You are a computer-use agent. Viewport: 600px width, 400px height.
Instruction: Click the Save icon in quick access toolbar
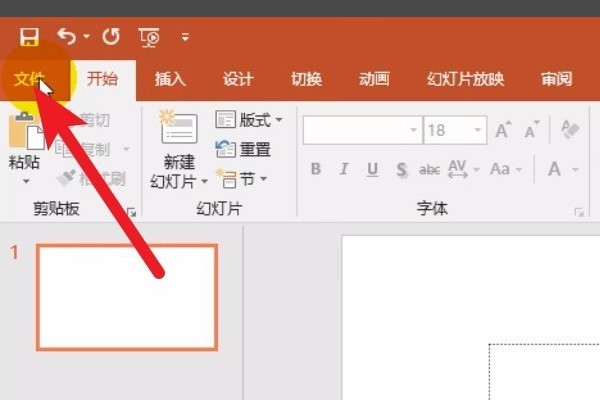(29, 37)
